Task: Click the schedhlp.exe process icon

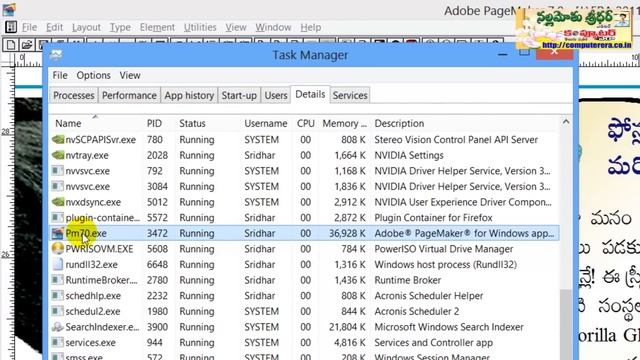Action: (58, 296)
